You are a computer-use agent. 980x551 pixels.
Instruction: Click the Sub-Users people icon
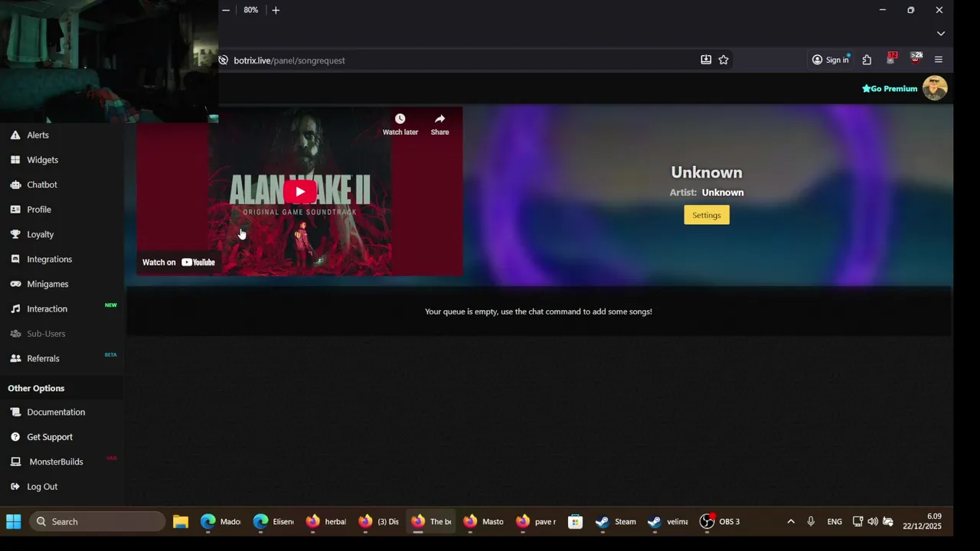tap(15, 334)
